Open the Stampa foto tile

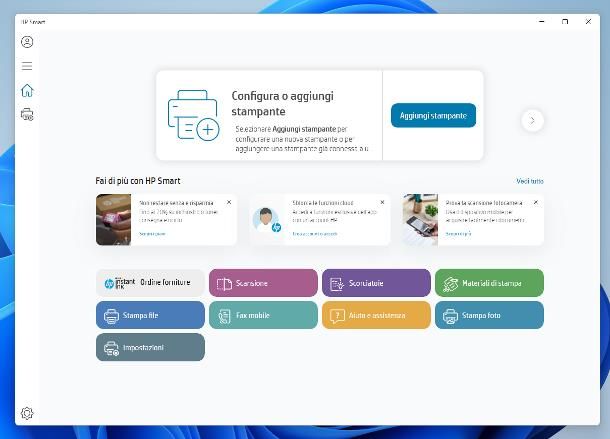489,315
